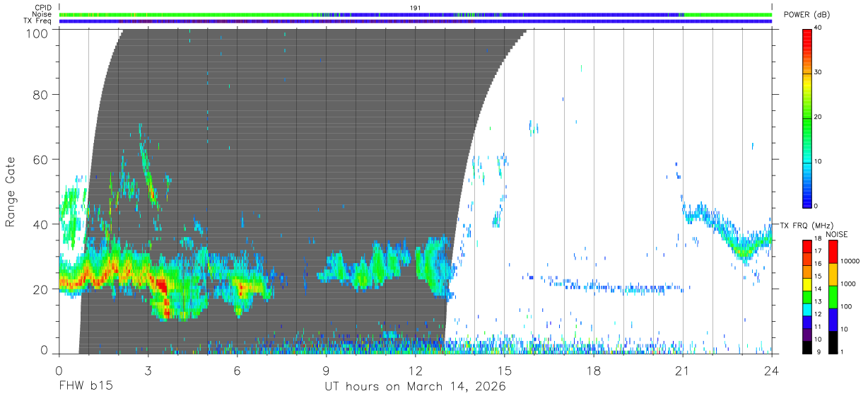The width and height of the screenshot is (868, 401).
Task: Click the 80 tick on Range Gate axis
Action: 40,94
